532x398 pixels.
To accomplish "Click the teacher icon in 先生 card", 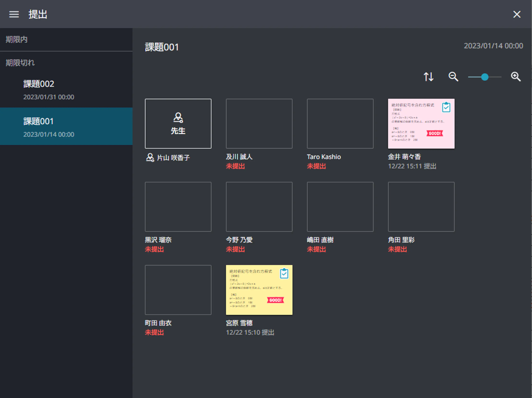I will 178,118.
